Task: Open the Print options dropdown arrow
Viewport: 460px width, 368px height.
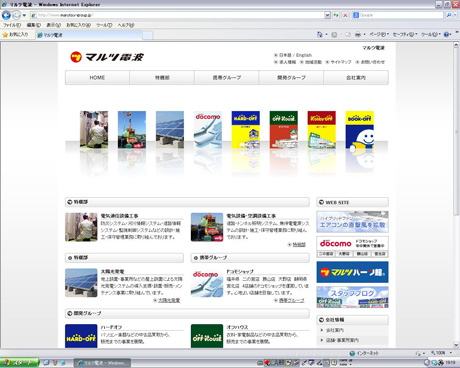Action: click(x=364, y=34)
